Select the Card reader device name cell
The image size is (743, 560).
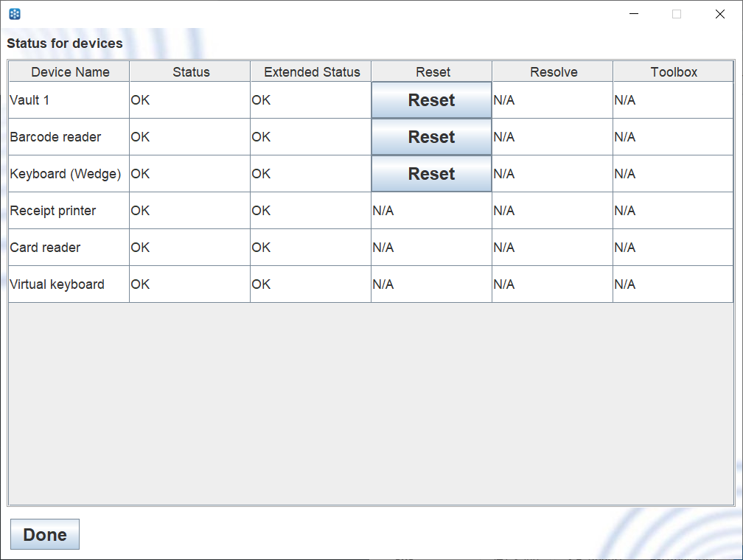tap(46, 248)
